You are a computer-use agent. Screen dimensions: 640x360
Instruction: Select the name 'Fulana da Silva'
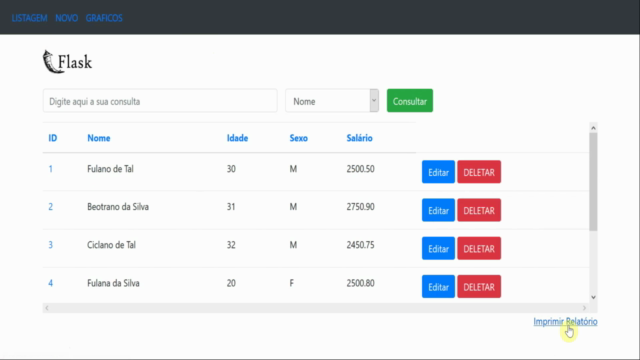(x=113, y=283)
